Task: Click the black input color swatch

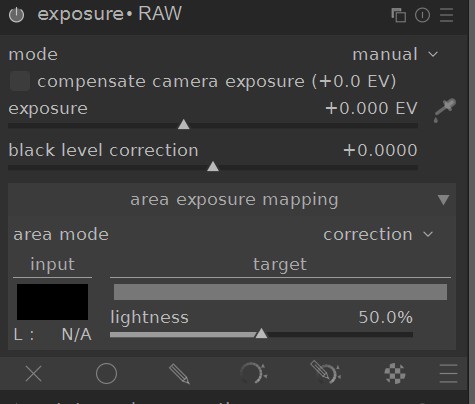Action: pos(53,302)
